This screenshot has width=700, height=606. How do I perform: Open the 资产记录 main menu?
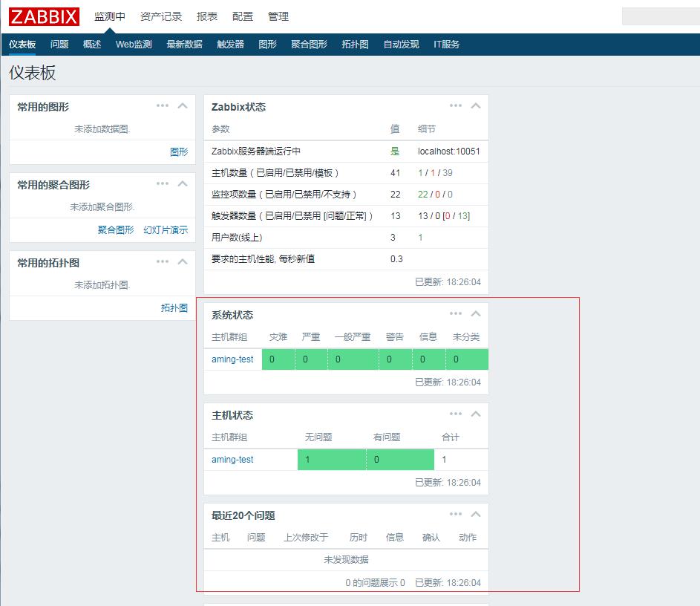point(161,16)
